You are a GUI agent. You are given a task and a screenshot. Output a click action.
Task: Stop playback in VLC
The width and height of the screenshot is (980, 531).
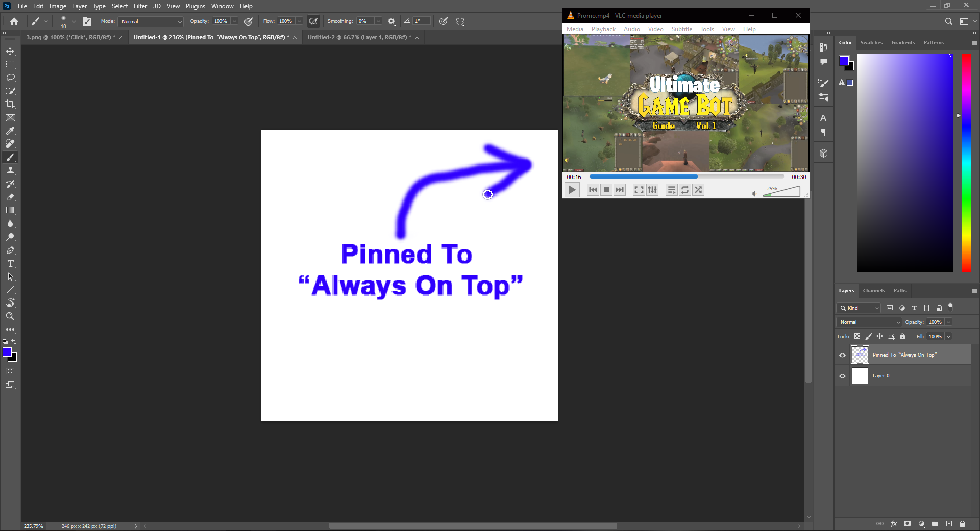[x=606, y=190]
